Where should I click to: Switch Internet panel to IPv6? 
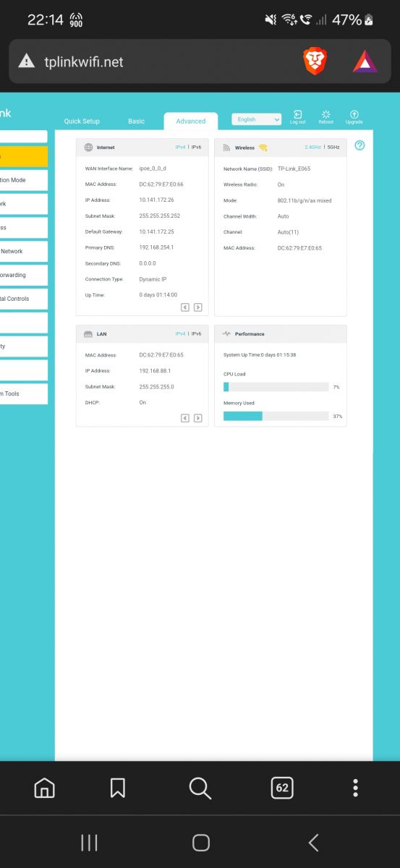(x=196, y=147)
